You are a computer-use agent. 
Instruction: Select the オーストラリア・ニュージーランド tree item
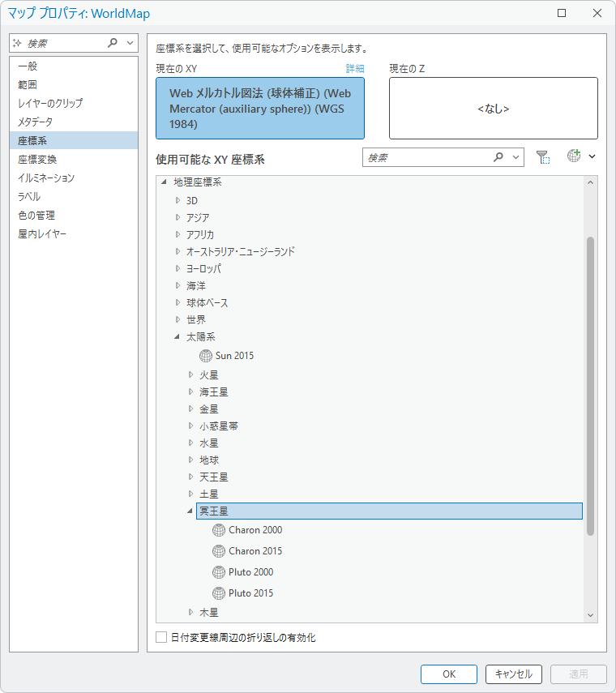(241, 251)
